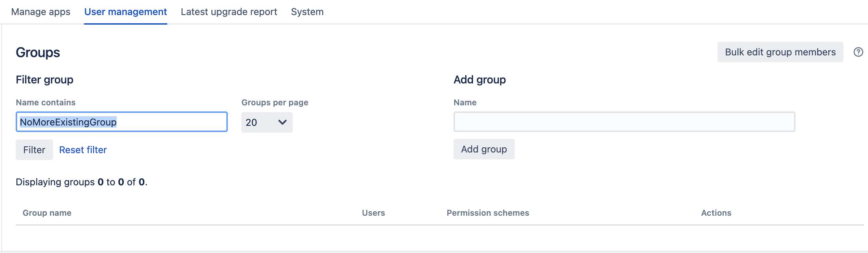Click the Permission schemes column header
The width and height of the screenshot is (868, 253).
pyautogui.click(x=488, y=213)
